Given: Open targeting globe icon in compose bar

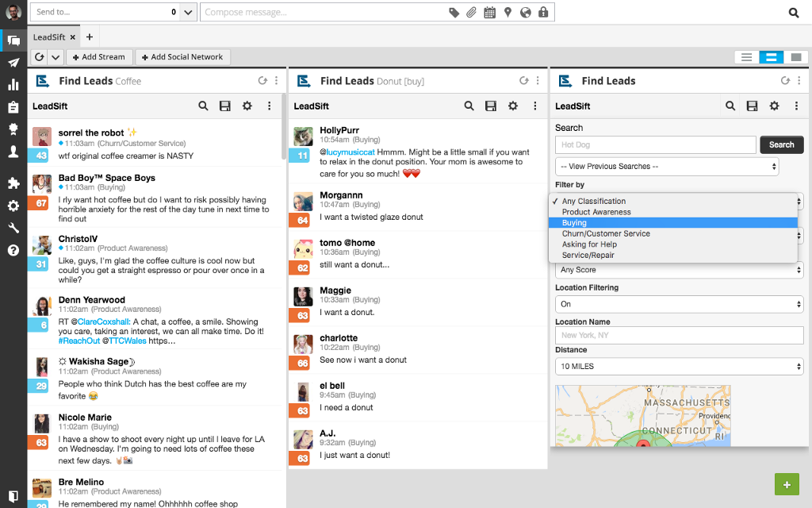Looking at the screenshot, I should pyautogui.click(x=526, y=13).
